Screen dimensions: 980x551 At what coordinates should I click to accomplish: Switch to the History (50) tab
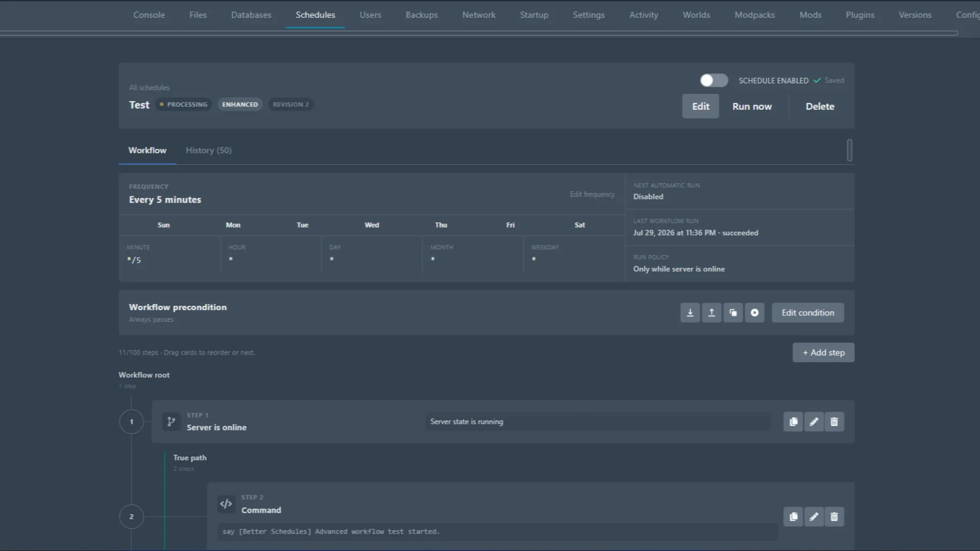(209, 151)
